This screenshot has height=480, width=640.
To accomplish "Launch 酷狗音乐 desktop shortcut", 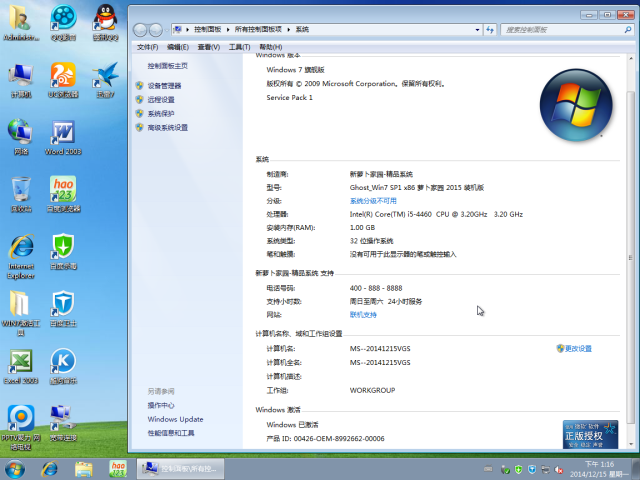I will (x=63, y=366).
